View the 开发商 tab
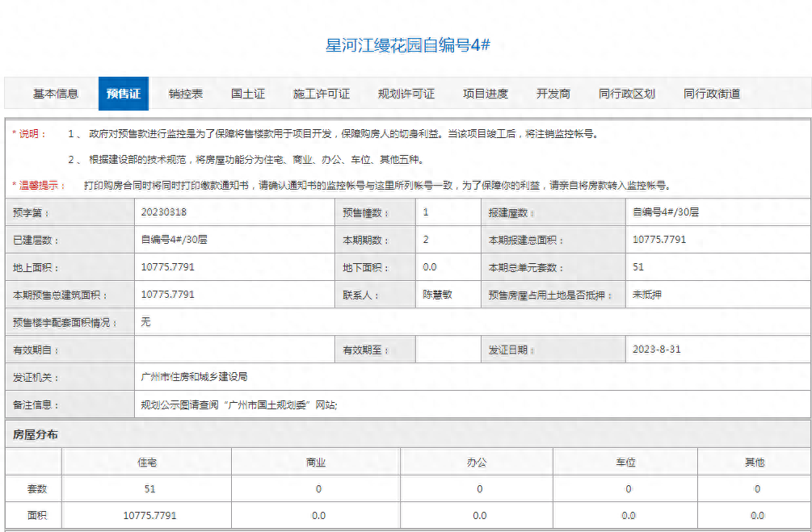 pyautogui.click(x=554, y=94)
